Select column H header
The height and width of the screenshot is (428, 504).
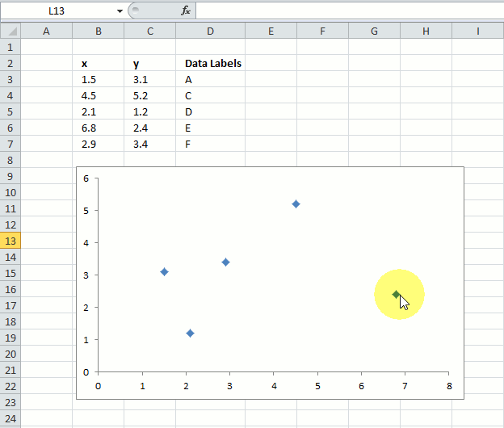pyautogui.click(x=426, y=31)
